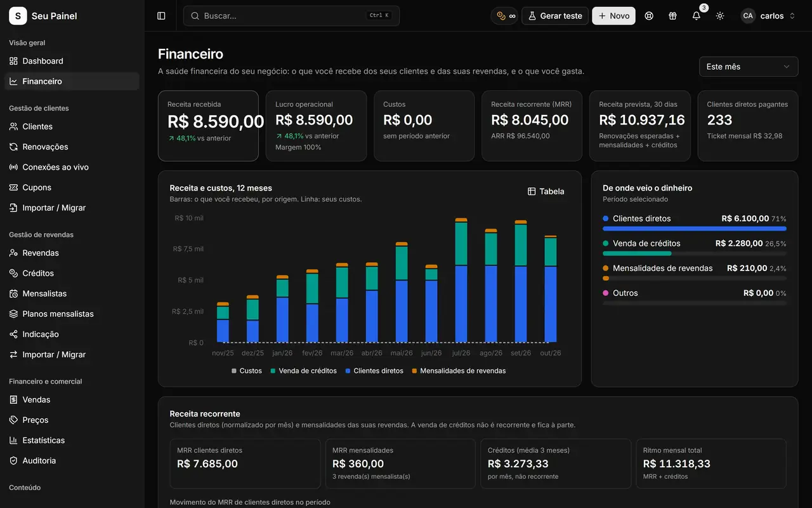Viewport: 812px width, 508px height.
Task: Open the Auditoria shield icon
Action: [x=13, y=460]
